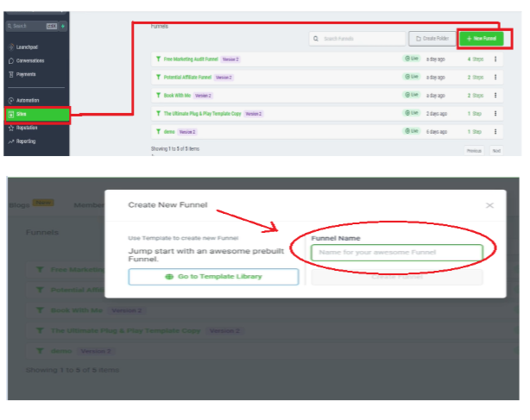Open three-dot menu for Book With Me
This screenshot has width=530, height=420.
(495, 95)
